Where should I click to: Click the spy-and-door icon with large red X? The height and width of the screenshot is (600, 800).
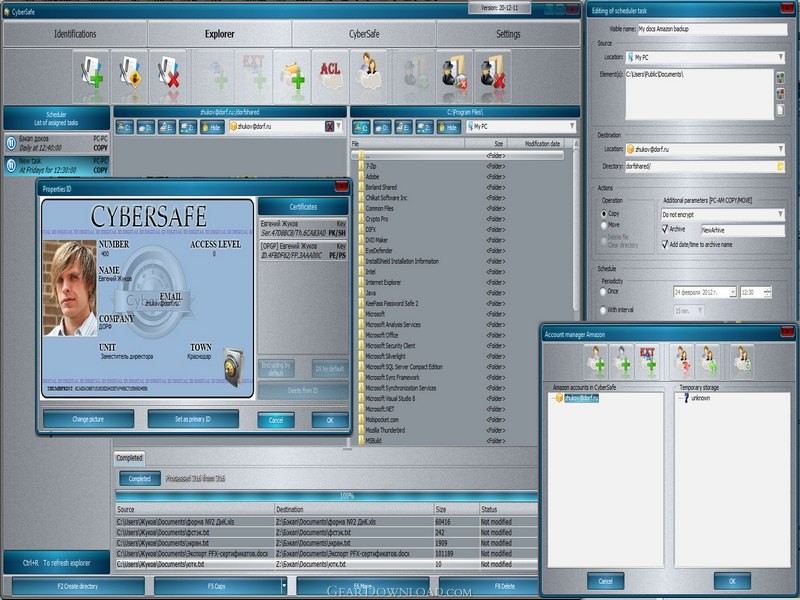click(x=492, y=77)
